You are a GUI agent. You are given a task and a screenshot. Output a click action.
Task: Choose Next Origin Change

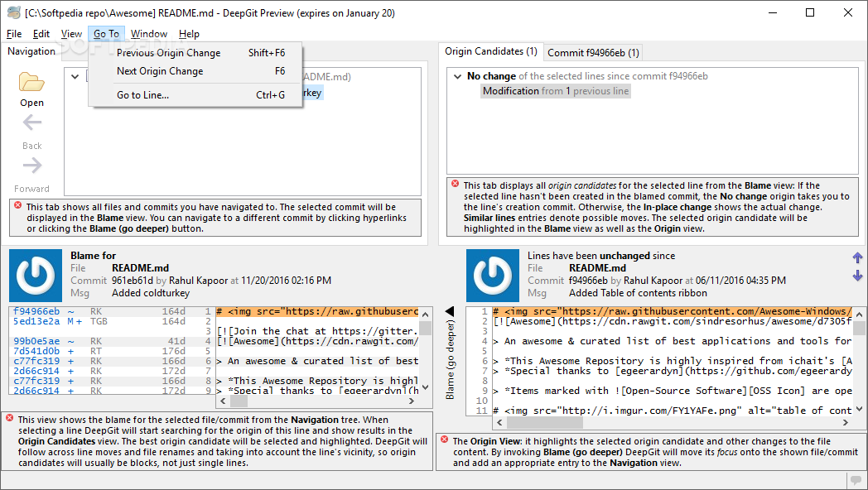pos(195,71)
